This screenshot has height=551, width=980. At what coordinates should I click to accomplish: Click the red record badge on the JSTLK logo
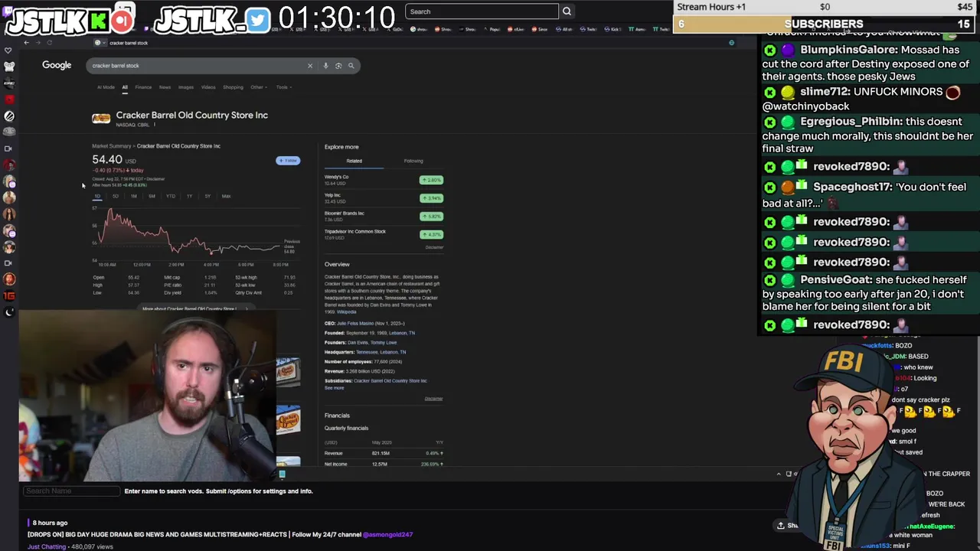click(121, 21)
